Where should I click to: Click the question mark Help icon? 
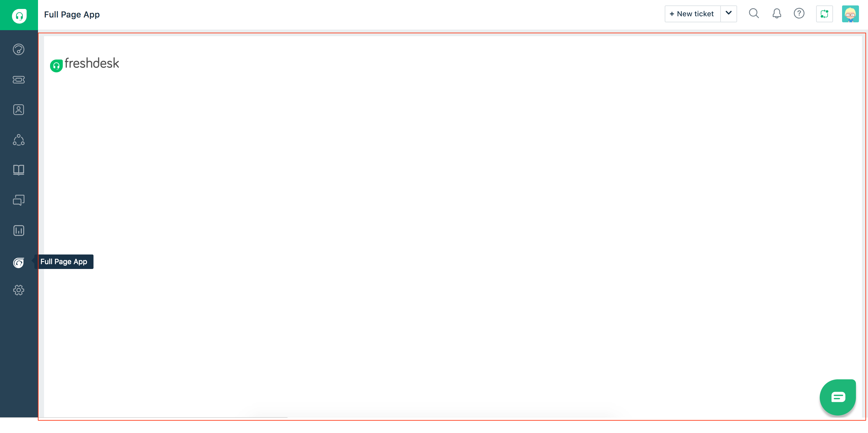(799, 14)
